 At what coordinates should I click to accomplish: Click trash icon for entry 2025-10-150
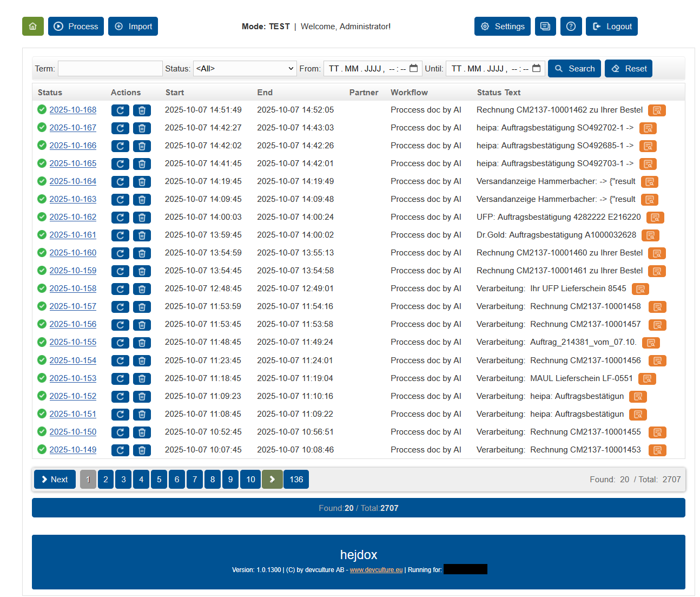(142, 432)
